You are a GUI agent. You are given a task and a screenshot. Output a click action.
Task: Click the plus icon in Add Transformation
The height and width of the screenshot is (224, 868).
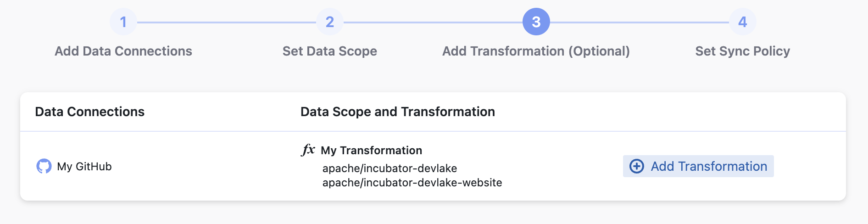coord(636,166)
